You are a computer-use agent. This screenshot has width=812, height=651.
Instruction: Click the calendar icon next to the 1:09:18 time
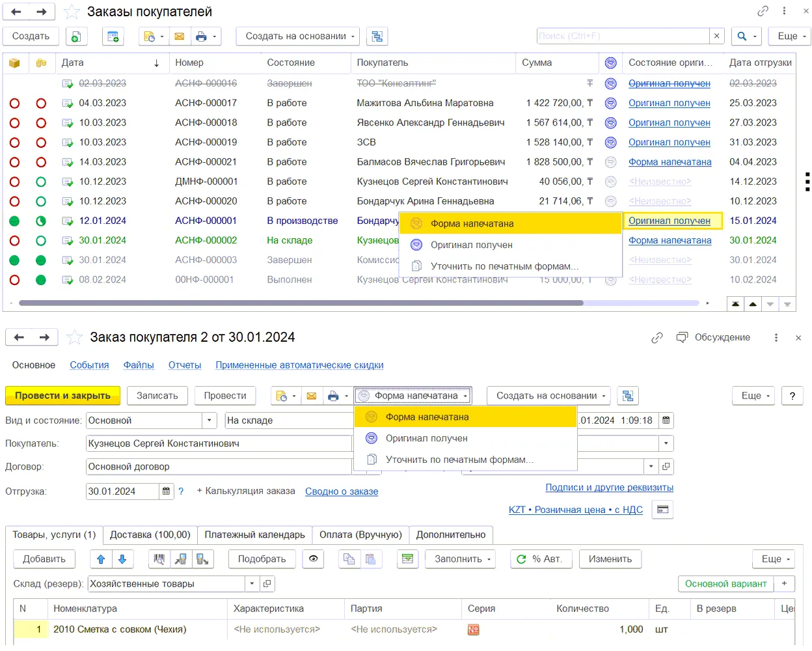click(666, 421)
